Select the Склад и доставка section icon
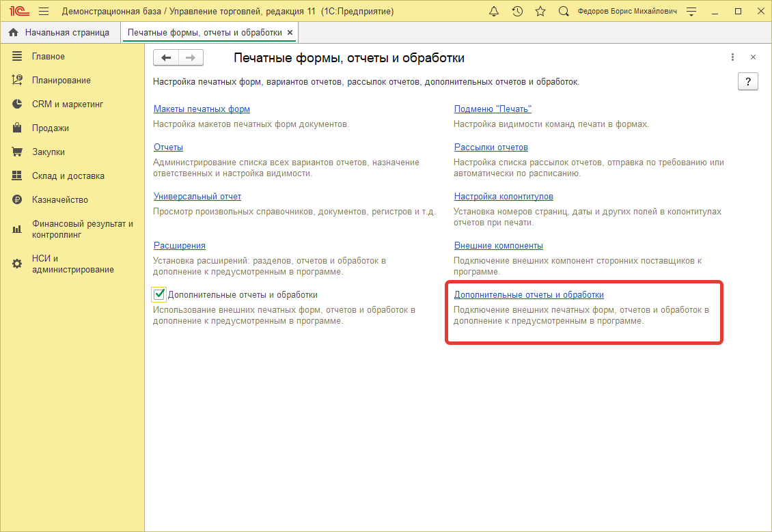Screen dimensions: 772x532 point(17,176)
